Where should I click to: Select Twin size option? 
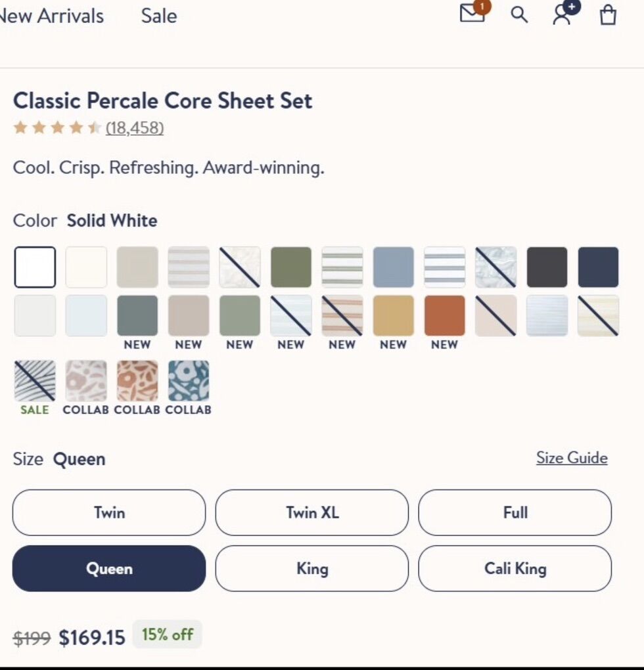click(109, 512)
